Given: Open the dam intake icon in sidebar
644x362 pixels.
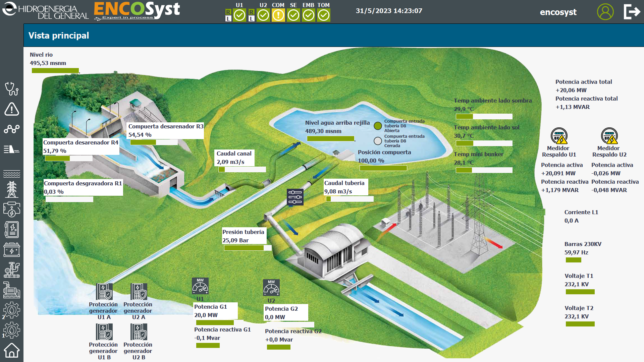Looking at the screenshot, I should (12, 149).
